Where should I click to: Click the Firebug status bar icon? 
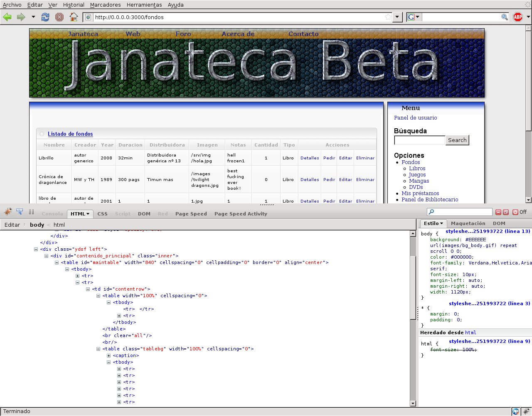pyautogui.click(x=526, y=411)
